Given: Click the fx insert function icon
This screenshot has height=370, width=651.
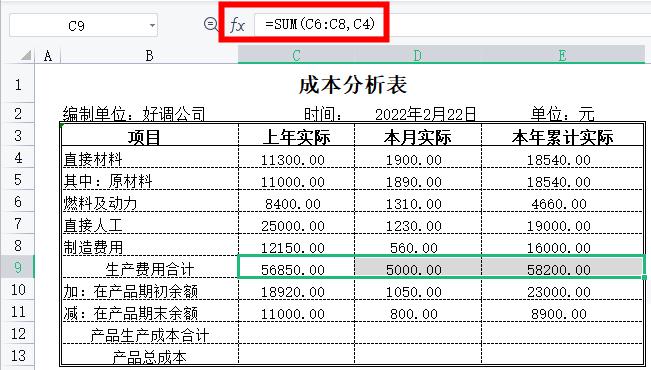Looking at the screenshot, I should (237, 25).
